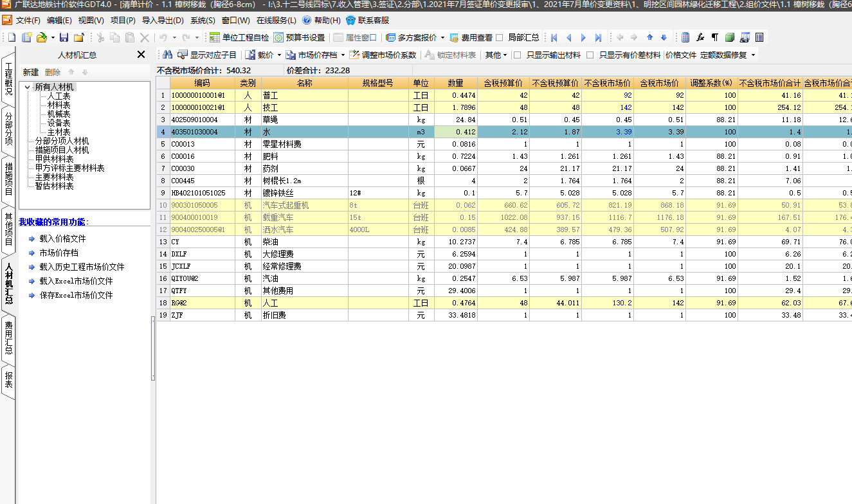Open the 在线服务(L) menu
852x504 pixels.
(x=276, y=21)
